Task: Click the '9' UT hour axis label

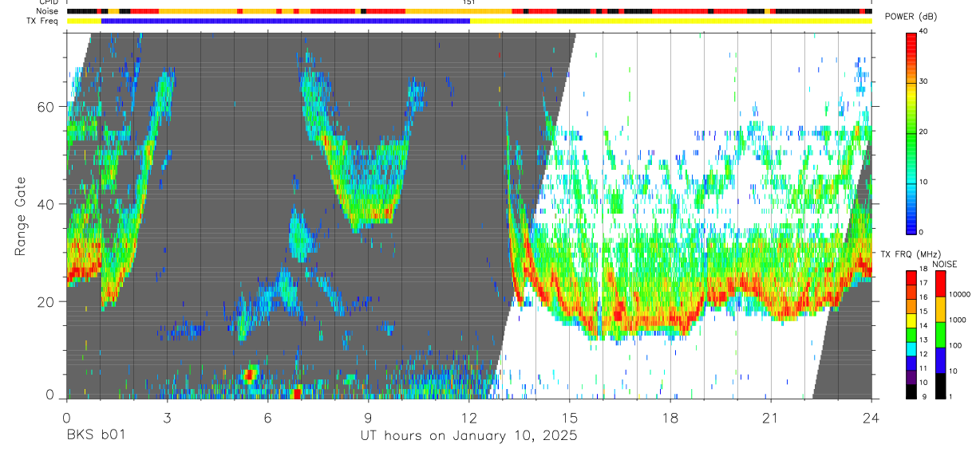Action: click(x=368, y=417)
